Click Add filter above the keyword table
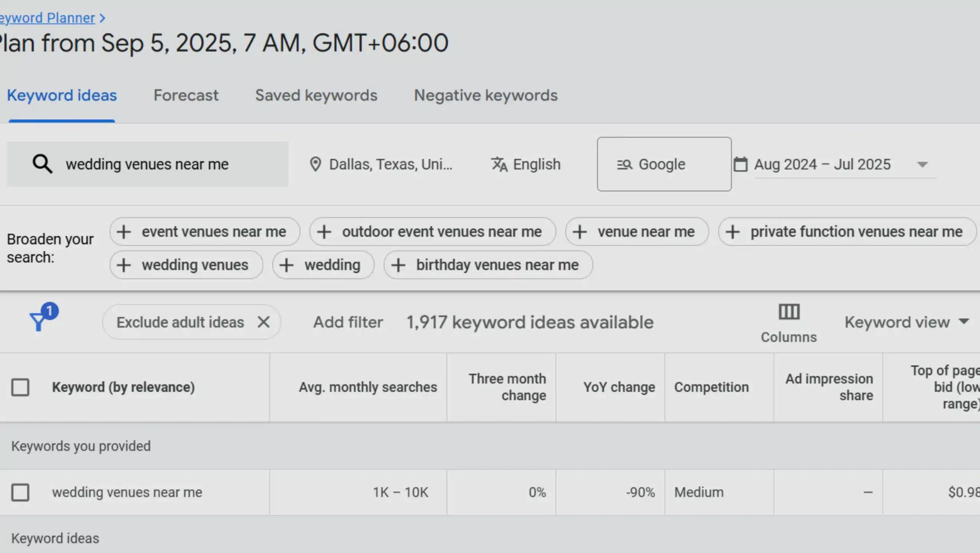 pyautogui.click(x=348, y=322)
